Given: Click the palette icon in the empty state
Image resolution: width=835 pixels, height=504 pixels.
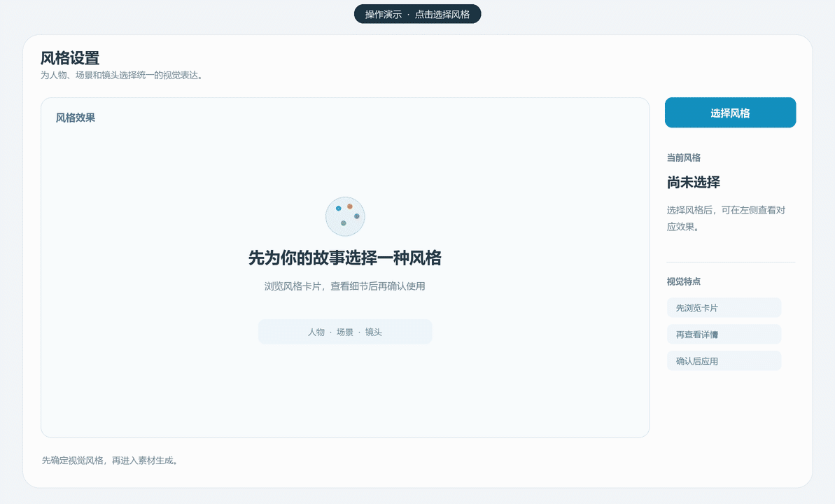Looking at the screenshot, I should pyautogui.click(x=345, y=216).
